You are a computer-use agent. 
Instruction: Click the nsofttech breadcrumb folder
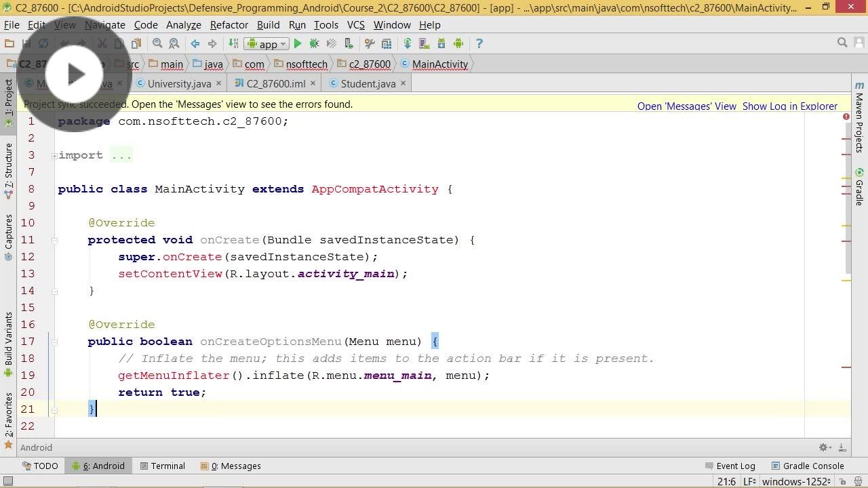point(301,64)
